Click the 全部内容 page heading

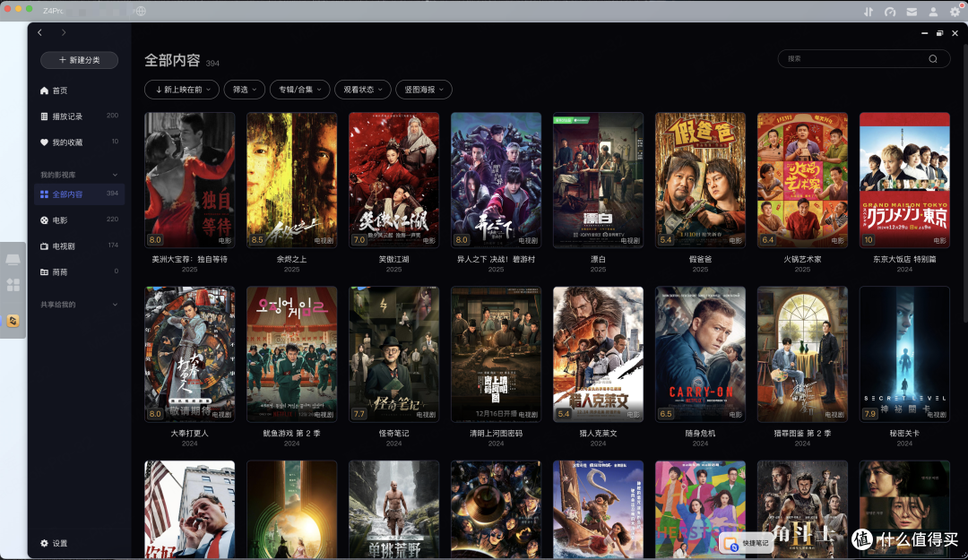tap(172, 61)
